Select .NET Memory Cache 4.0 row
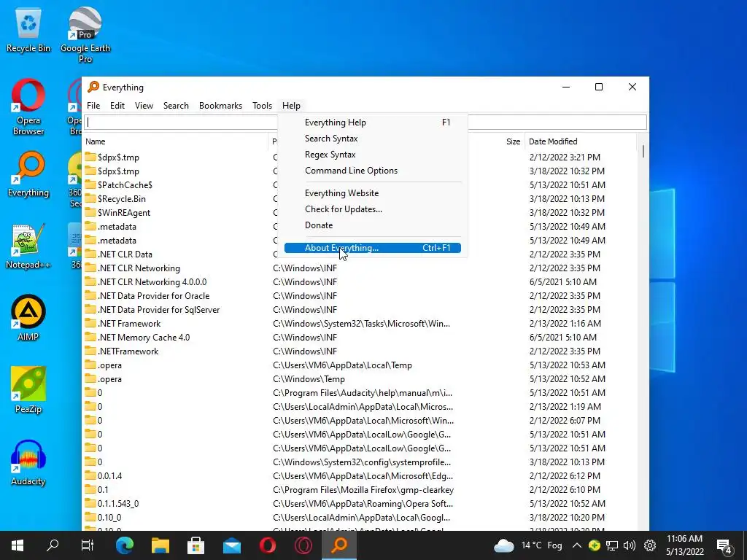This screenshot has width=747, height=560. 359,337
